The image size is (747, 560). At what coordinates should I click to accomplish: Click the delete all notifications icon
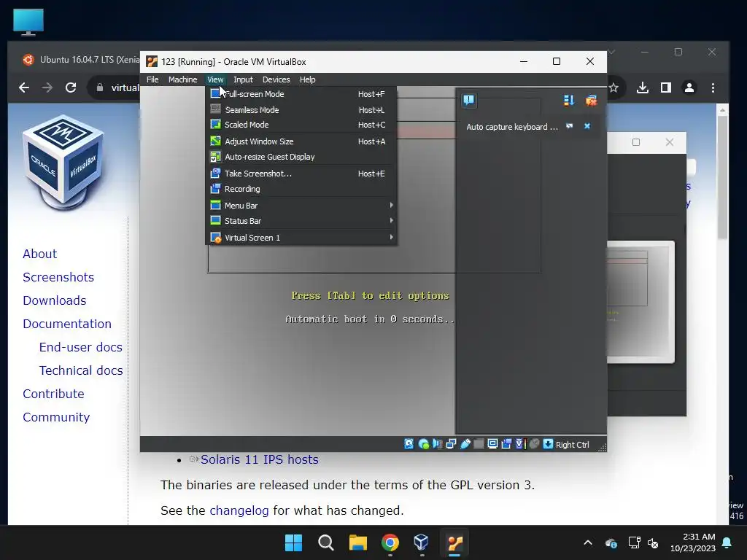click(591, 100)
